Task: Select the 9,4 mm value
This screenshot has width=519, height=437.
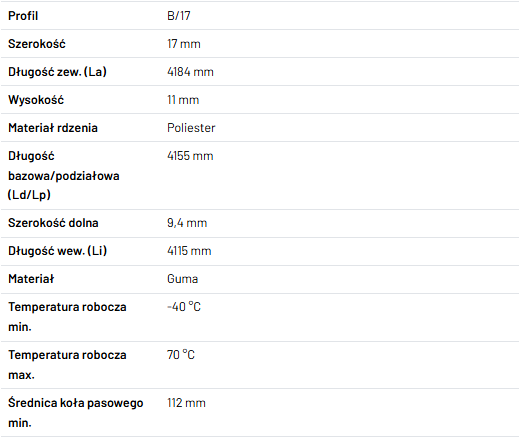Action: [187, 223]
